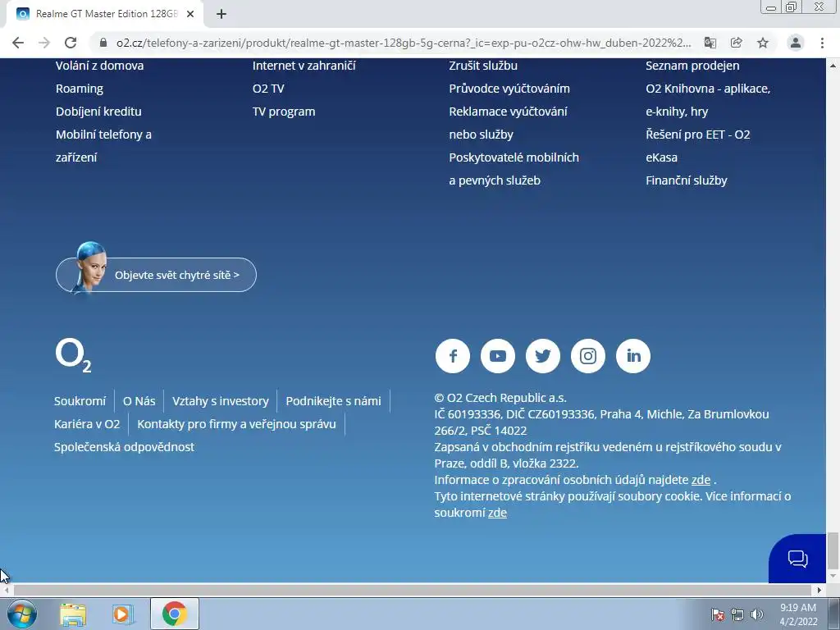Open Průvodce vyúčtováním link
This screenshot has width=840, height=630.
(x=509, y=89)
